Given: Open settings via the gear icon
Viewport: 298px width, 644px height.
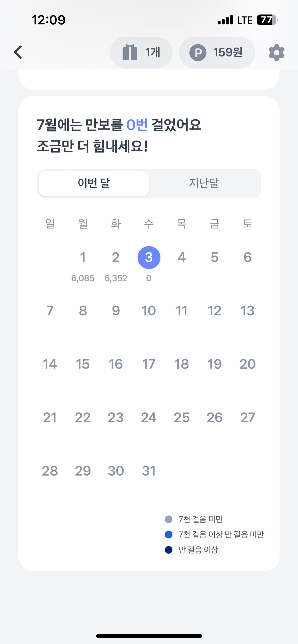Looking at the screenshot, I should (276, 53).
